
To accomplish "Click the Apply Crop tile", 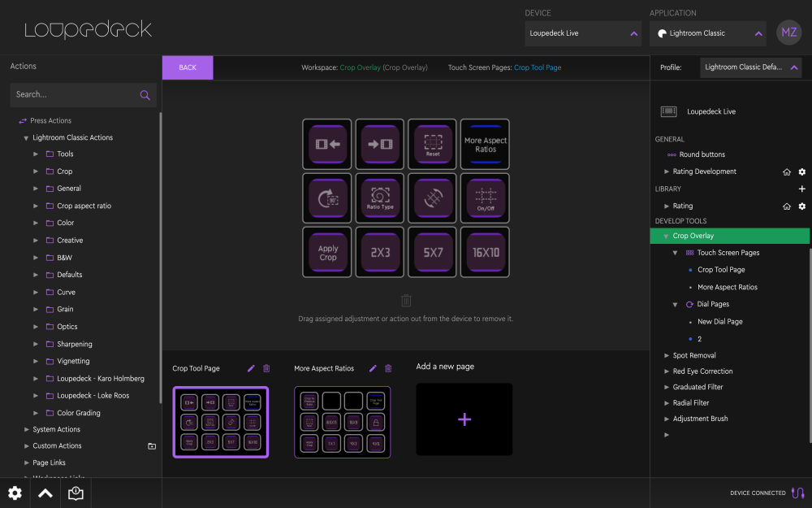I will pos(326,252).
